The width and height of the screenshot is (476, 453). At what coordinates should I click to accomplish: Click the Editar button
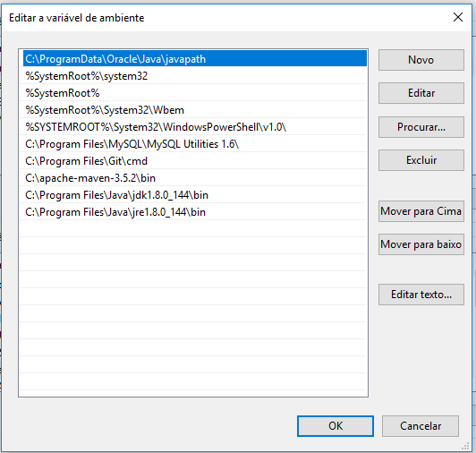click(421, 93)
